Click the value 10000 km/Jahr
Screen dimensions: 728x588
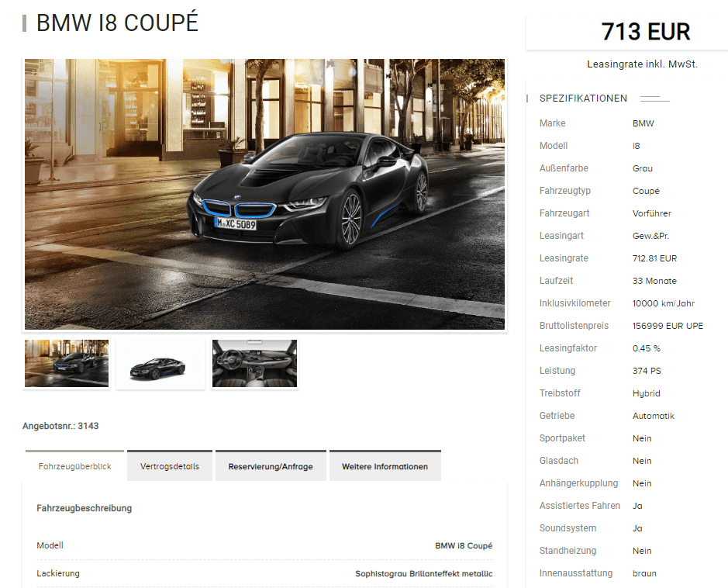664,303
